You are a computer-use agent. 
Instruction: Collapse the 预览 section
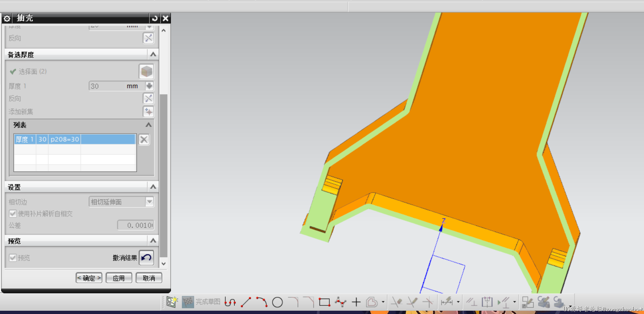[153, 240]
